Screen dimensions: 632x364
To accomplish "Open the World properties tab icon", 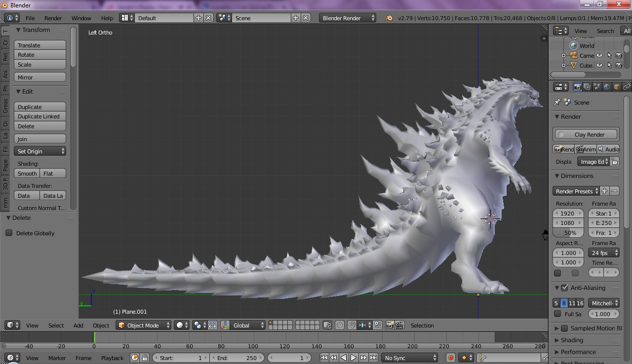I will click(607, 87).
